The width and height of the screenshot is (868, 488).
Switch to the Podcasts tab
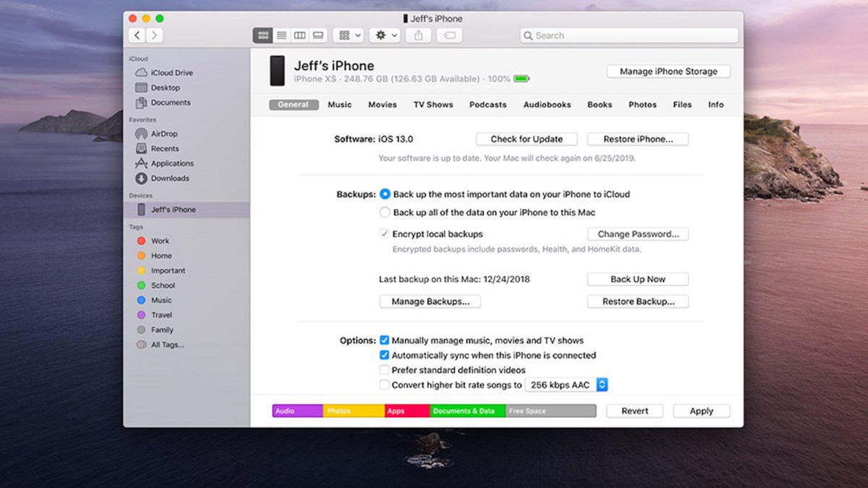[488, 105]
